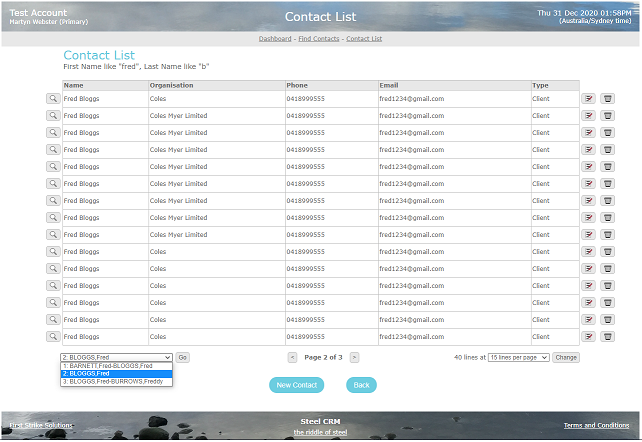Click the New Contact button

tap(296, 385)
